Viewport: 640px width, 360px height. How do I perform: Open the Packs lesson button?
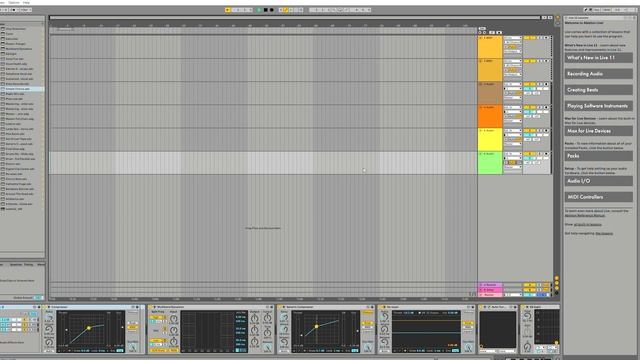click(x=598, y=156)
